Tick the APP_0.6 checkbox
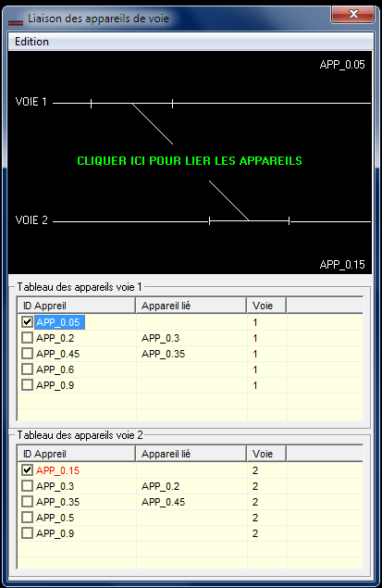382x588 pixels. coord(27,369)
